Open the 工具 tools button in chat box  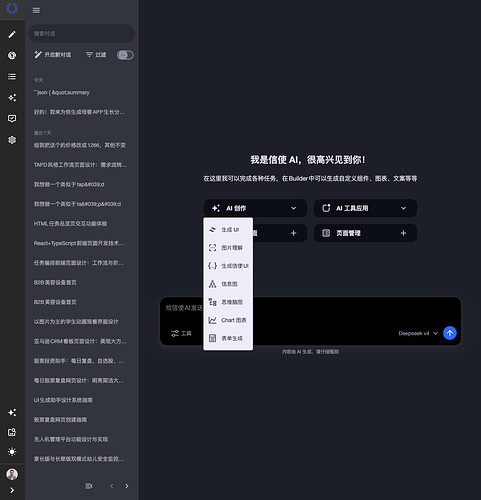tap(181, 333)
